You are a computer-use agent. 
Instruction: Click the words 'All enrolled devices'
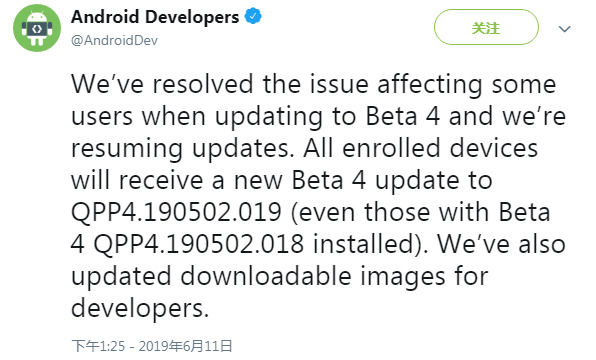[420, 147]
